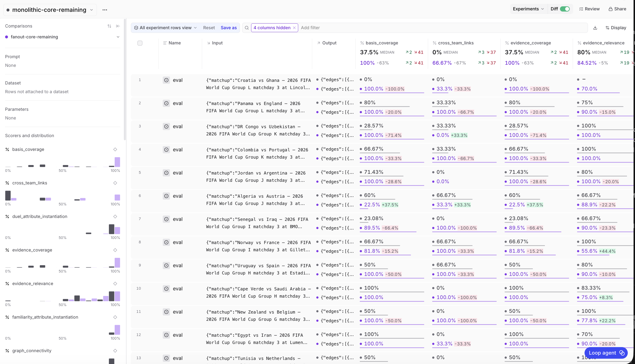Open the Loop agent
Screen dimensions: 635x364
pos(606,353)
